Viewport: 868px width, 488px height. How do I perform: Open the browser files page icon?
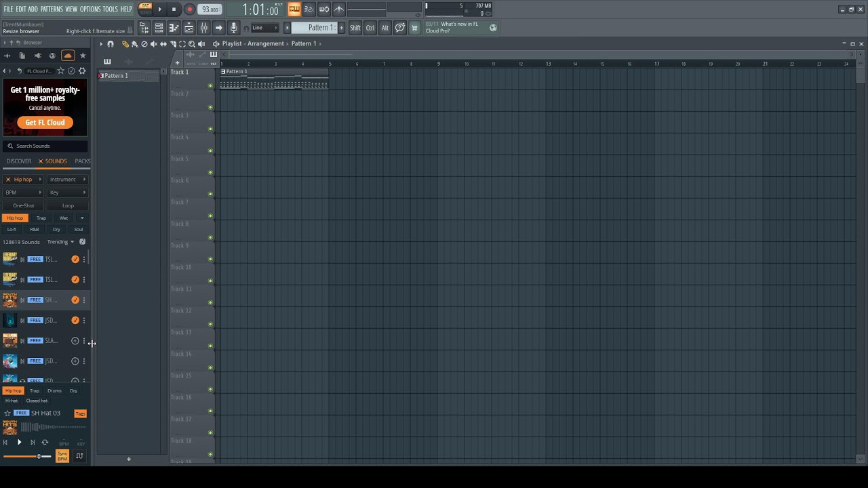tap(22, 56)
